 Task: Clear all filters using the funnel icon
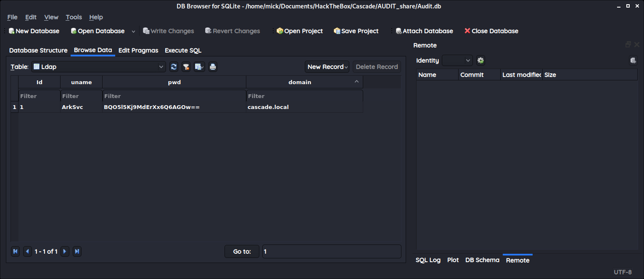click(186, 66)
